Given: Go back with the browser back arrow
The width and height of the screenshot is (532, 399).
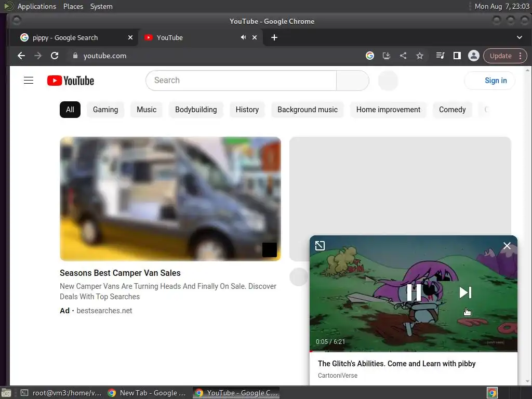Looking at the screenshot, I should 21,56.
